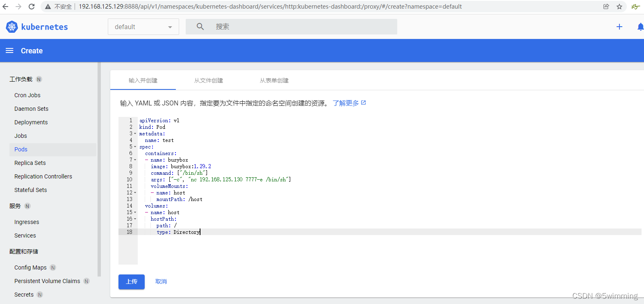Bookmark page with the star icon
Viewport: 644px width, 304px height.
point(619,7)
